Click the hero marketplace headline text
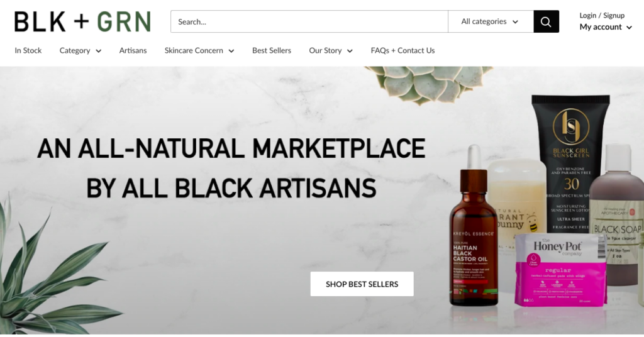Image resolution: width=644 pixels, height=337 pixels. (x=231, y=168)
